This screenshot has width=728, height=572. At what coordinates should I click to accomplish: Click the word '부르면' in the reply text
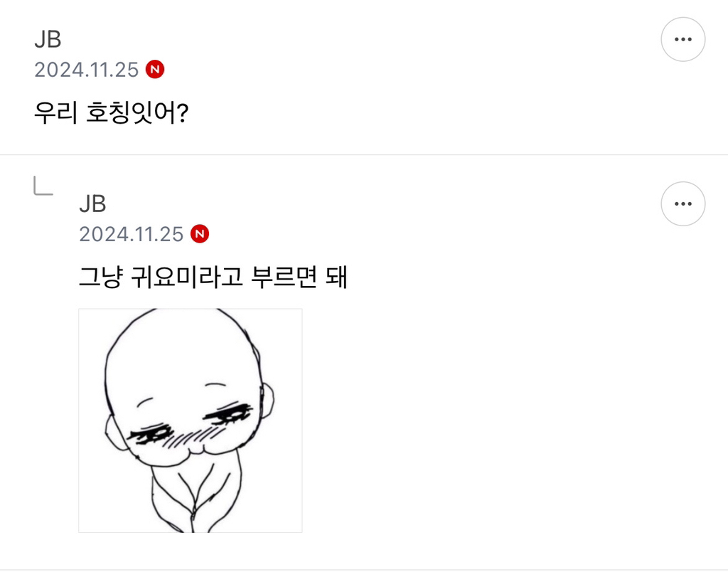coord(284,277)
